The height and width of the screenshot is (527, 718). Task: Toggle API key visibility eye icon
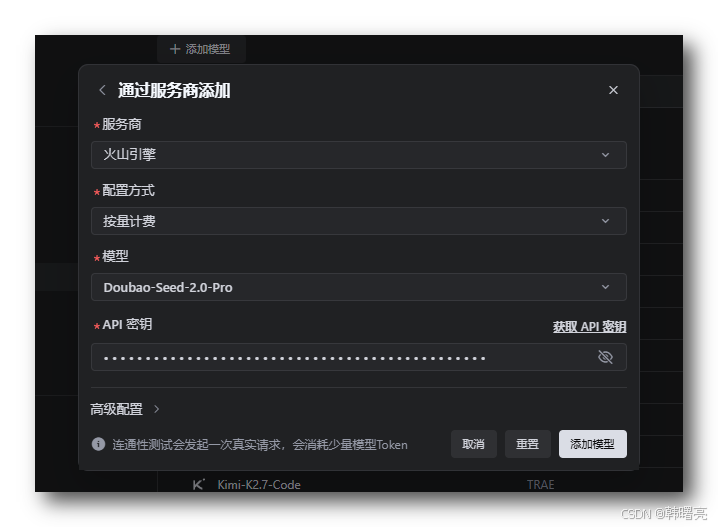[x=605, y=357]
